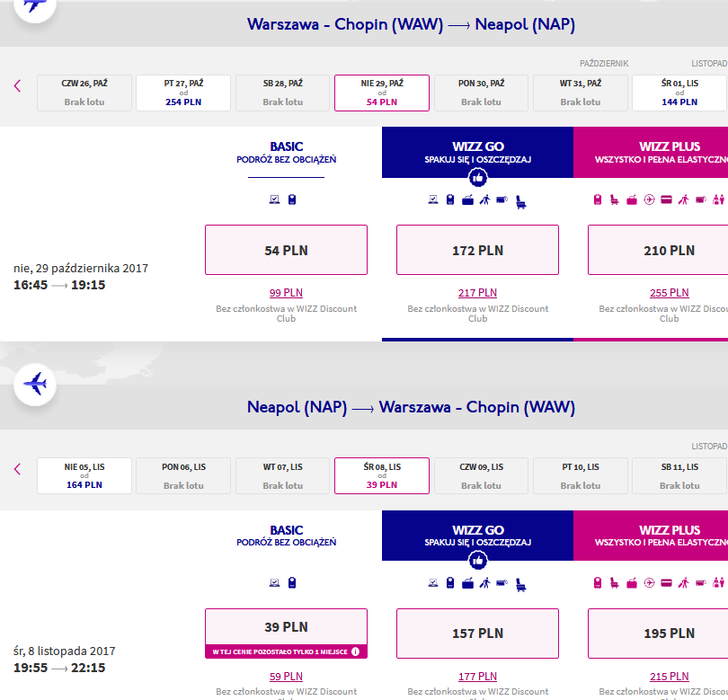
Task: Click the 177 PLN non-member price link
Action: click(x=478, y=677)
